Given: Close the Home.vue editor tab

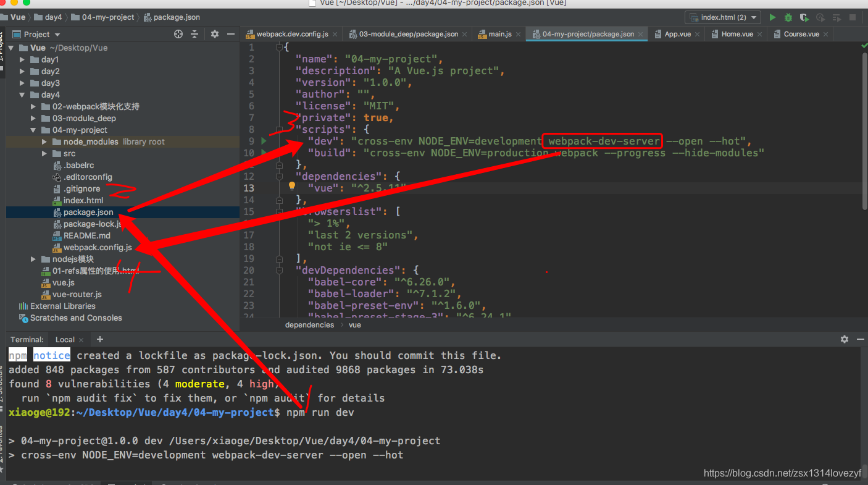Looking at the screenshot, I should point(760,34).
